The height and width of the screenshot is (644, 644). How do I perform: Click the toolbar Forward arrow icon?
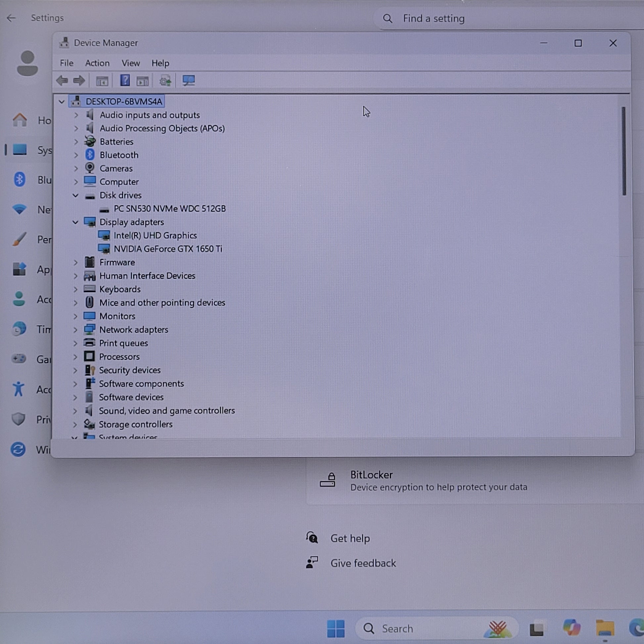pyautogui.click(x=79, y=80)
